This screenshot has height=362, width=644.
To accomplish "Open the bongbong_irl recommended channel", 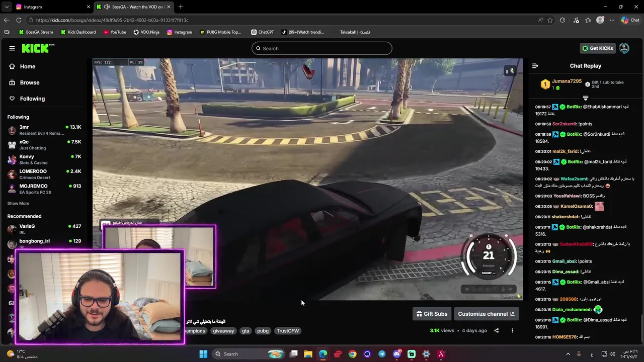I will 44,243.
